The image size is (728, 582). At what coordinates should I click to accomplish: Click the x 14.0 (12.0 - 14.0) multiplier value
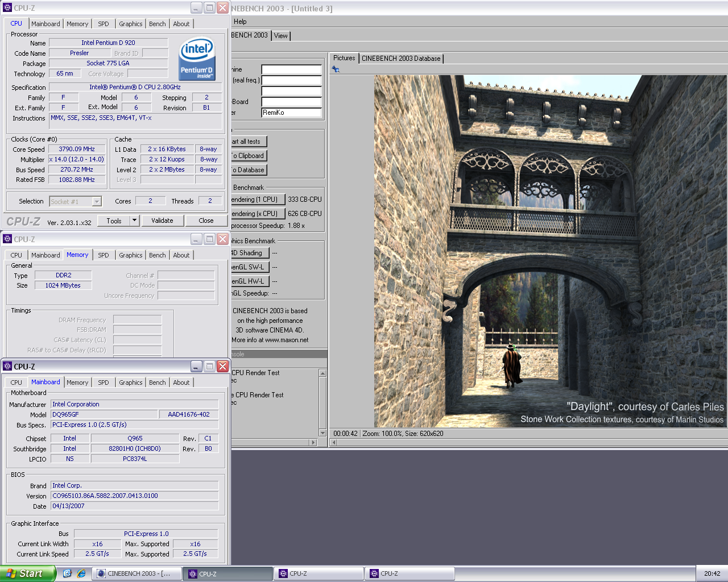tap(77, 159)
